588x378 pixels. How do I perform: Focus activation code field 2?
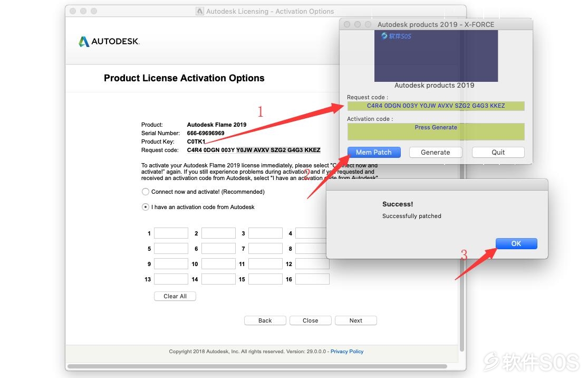pos(218,233)
